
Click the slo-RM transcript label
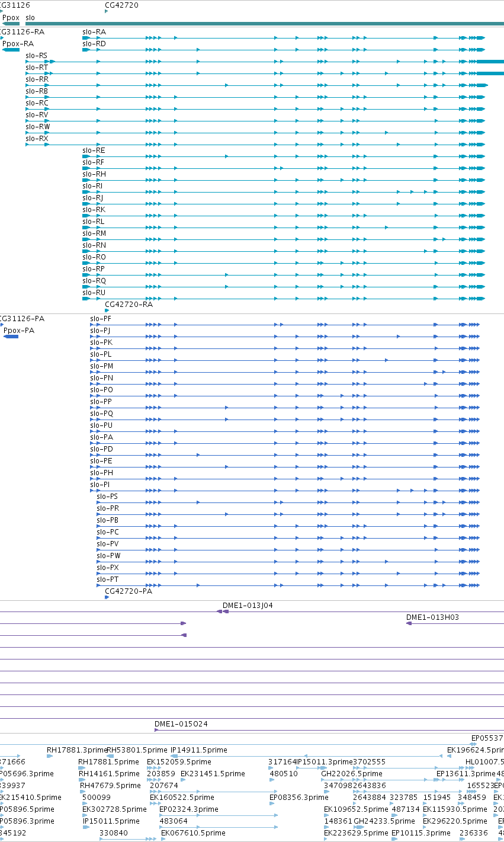tap(94, 233)
